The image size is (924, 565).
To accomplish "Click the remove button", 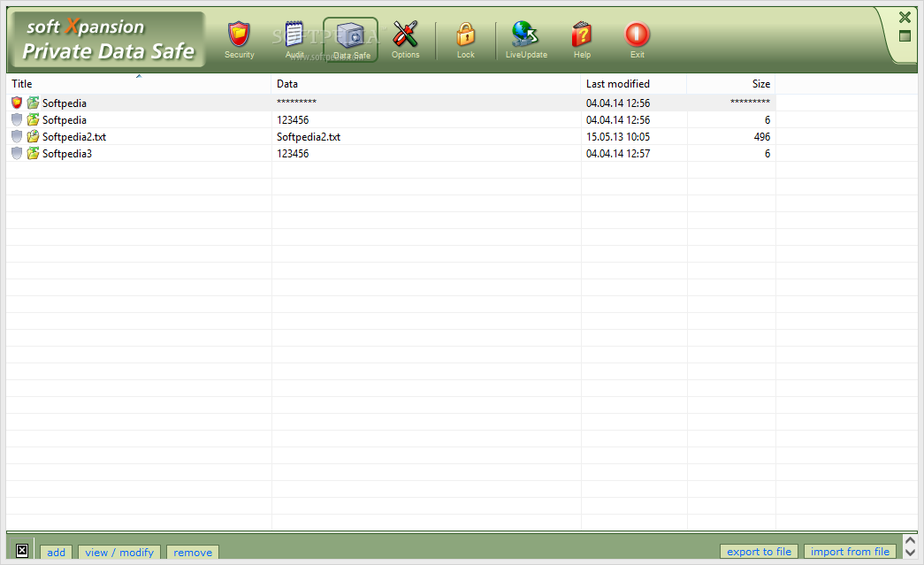I will 193,552.
